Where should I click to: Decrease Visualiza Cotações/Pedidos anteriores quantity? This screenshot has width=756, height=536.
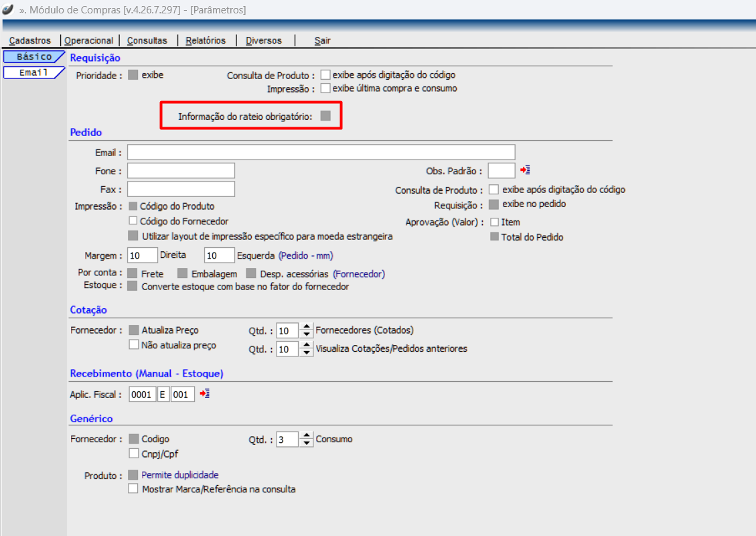pos(306,352)
